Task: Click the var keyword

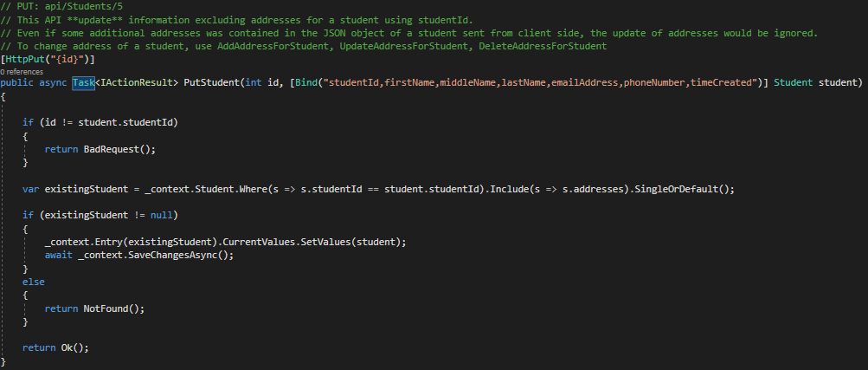Action: click(x=30, y=189)
